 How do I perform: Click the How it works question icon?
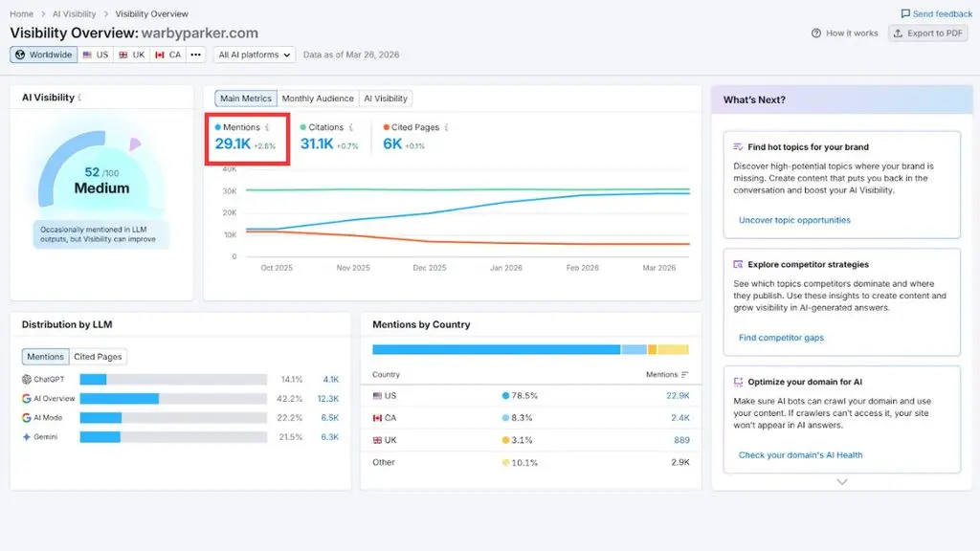point(816,33)
